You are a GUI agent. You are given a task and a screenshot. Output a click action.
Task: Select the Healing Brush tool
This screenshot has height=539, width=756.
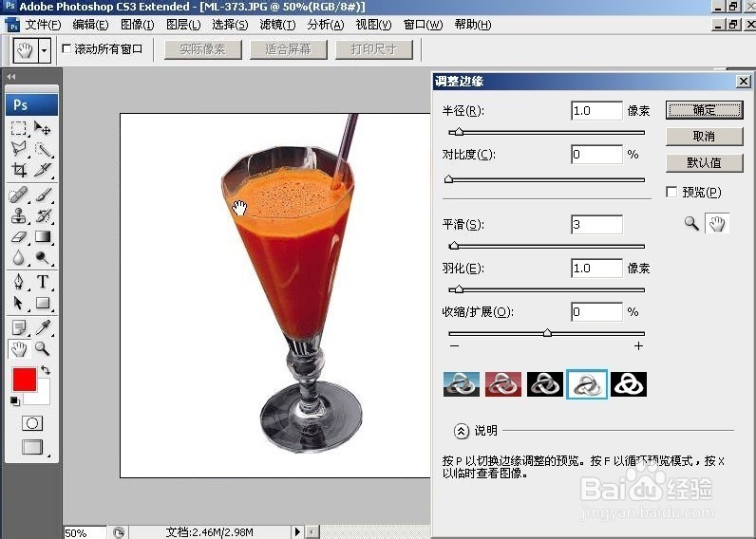click(18, 195)
